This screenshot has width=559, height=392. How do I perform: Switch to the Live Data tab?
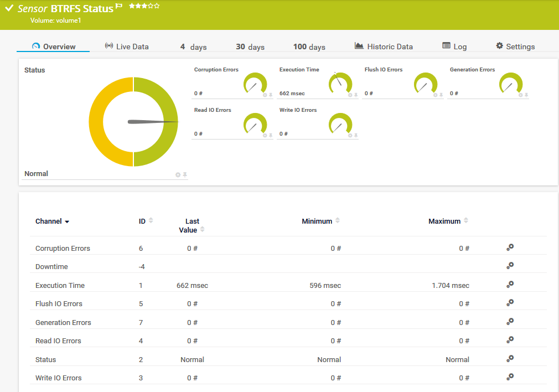127,47
